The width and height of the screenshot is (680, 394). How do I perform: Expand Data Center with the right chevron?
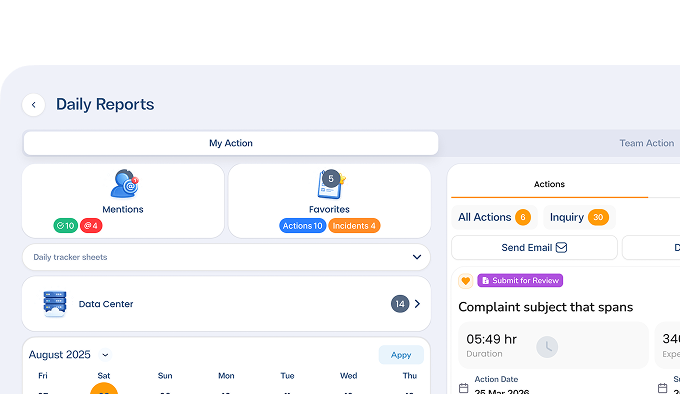point(417,304)
